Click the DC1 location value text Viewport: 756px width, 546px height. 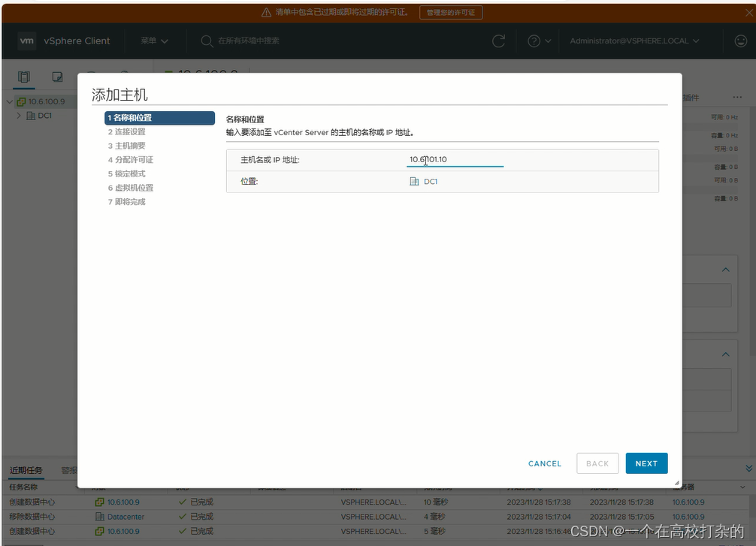[431, 182]
